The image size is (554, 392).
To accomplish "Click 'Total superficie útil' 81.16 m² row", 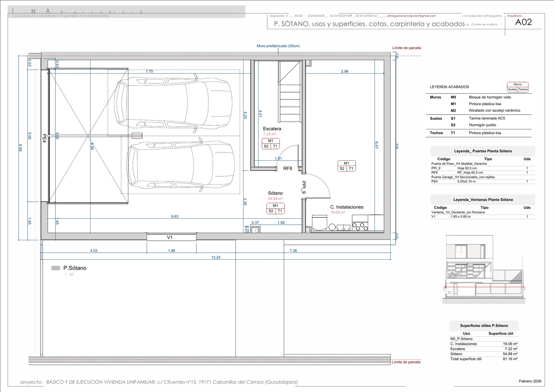I will click(484, 359).
